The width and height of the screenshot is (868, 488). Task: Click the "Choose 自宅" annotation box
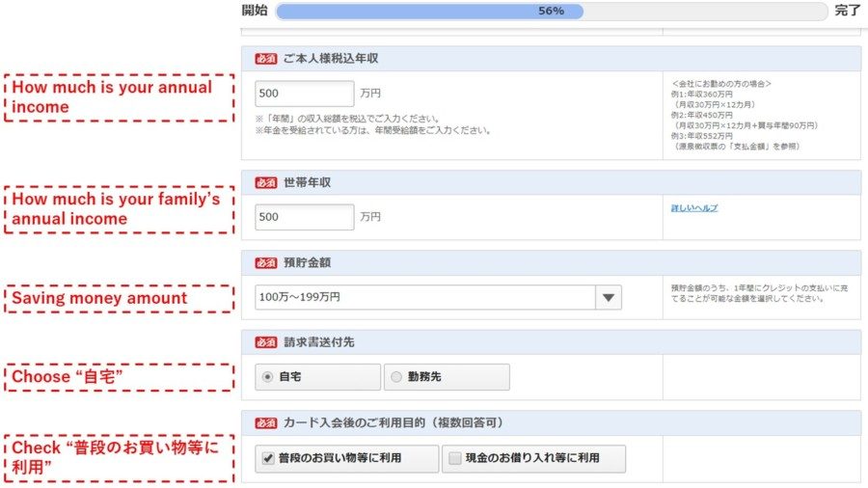(121, 377)
